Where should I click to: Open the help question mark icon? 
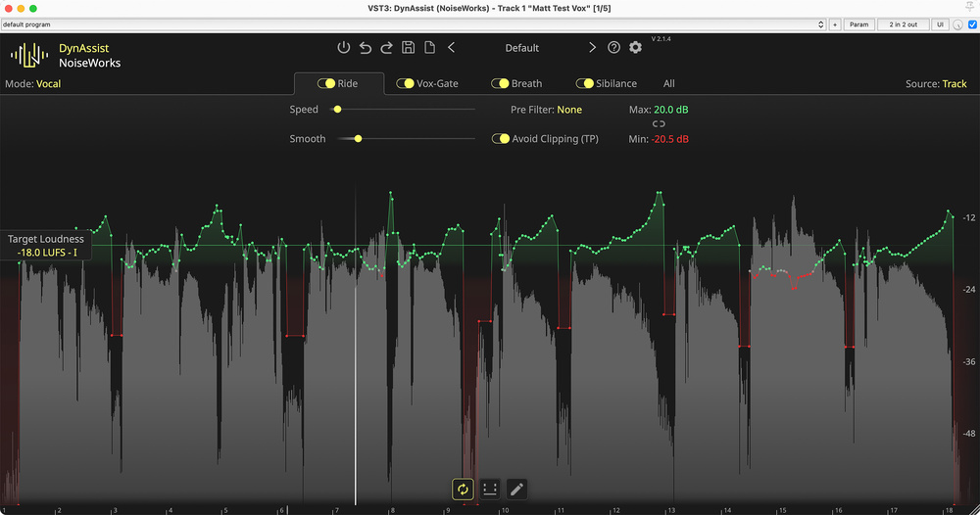[x=614, y=48]
